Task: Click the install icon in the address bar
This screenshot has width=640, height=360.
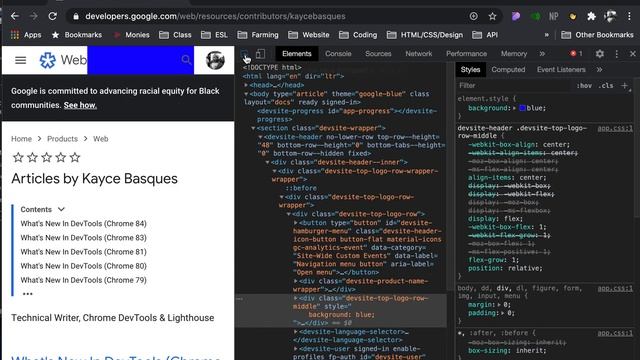Action: (x=473, y=16)
